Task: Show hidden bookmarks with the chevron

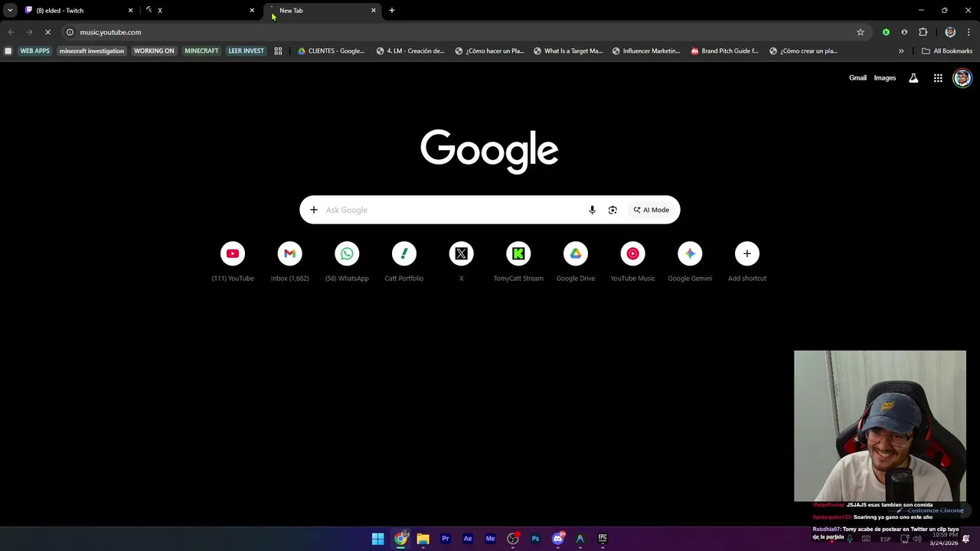Action: coord(901,51)
